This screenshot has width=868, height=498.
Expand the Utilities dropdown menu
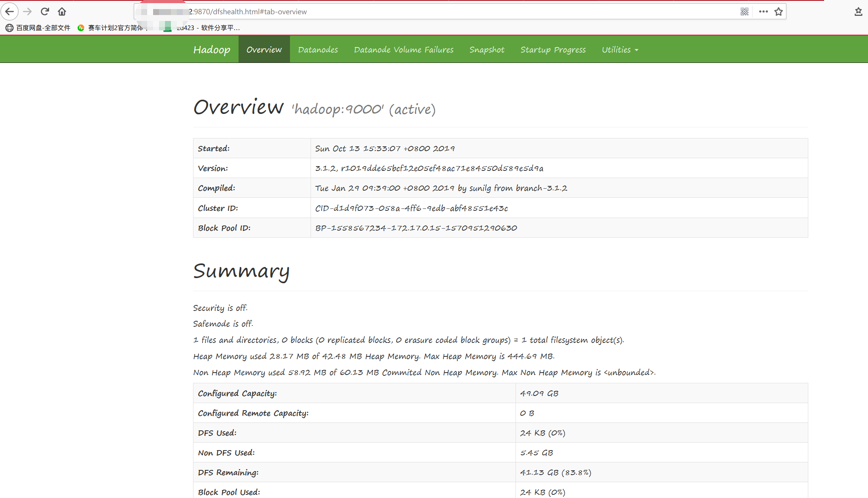coord(620,49)
